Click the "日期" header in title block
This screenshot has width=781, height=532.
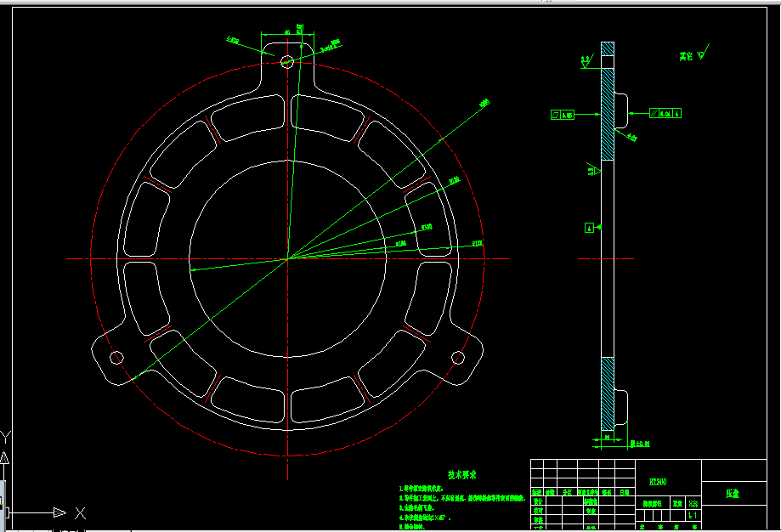pos(625,492)
